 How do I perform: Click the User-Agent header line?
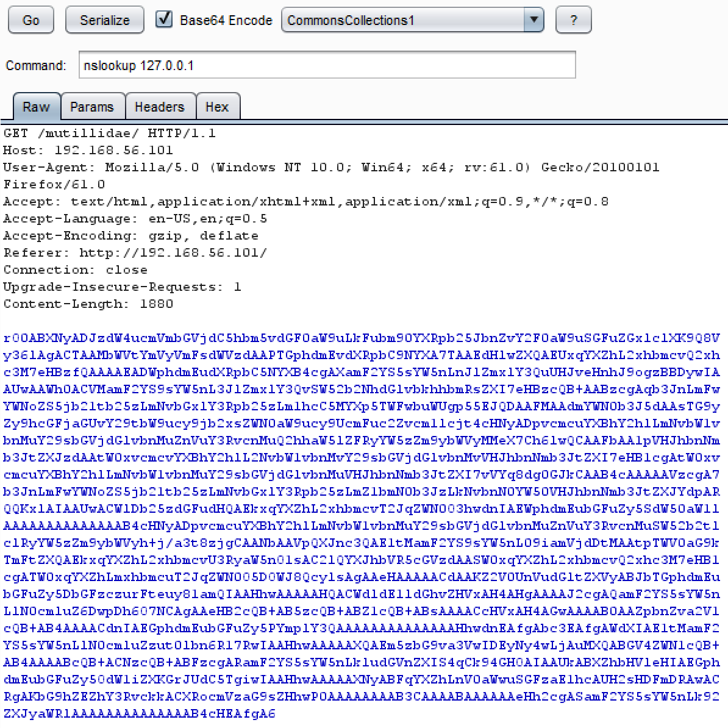pos(331,176)
